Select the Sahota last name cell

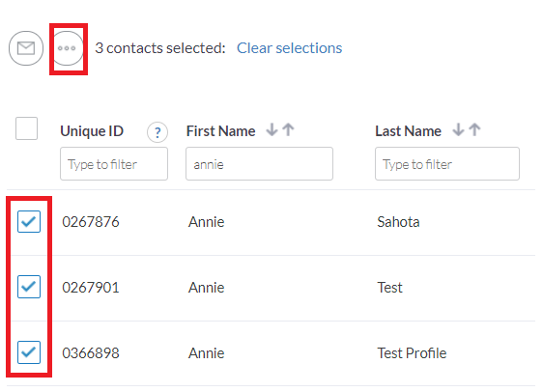pyautogui.click(x=398, y=222)
